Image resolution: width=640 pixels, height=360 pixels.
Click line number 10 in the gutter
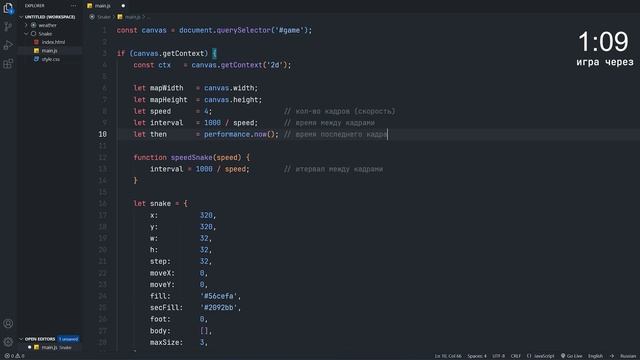[102, 134]
